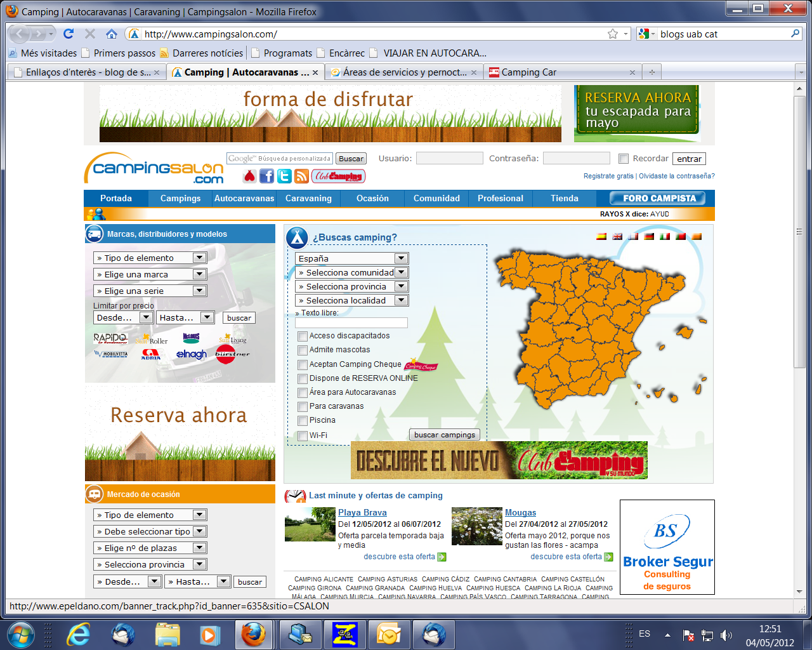Click the Twitter icon
This screenshot has width=812, height=650.
284,176
